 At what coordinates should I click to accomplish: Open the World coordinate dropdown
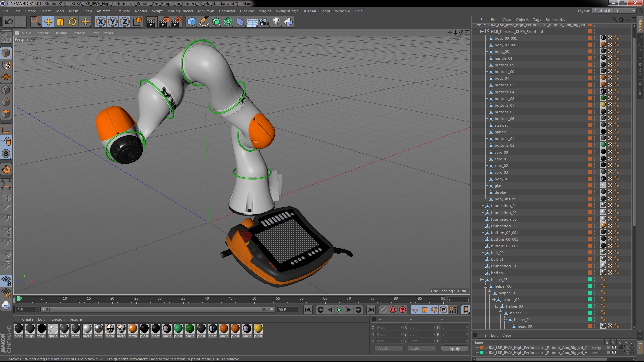389,349
